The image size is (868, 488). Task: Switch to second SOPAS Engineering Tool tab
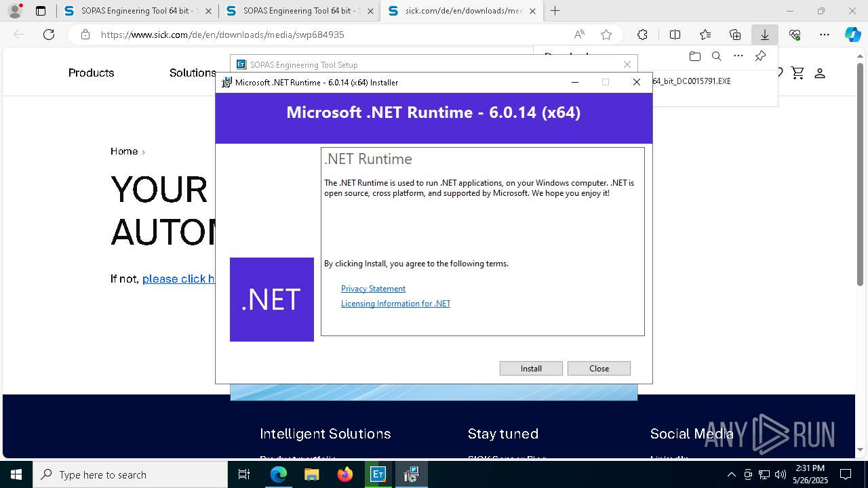(x=298, y=11)
